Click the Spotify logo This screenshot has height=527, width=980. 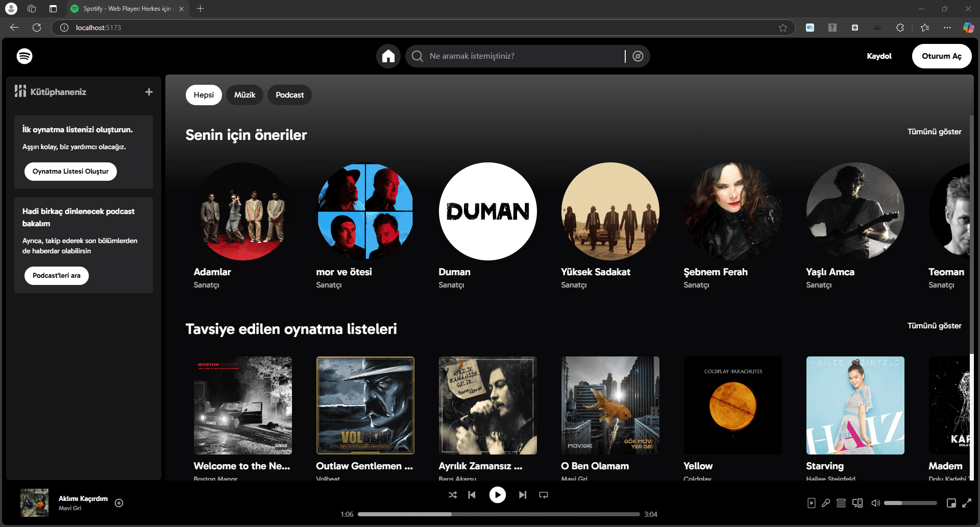24,56
